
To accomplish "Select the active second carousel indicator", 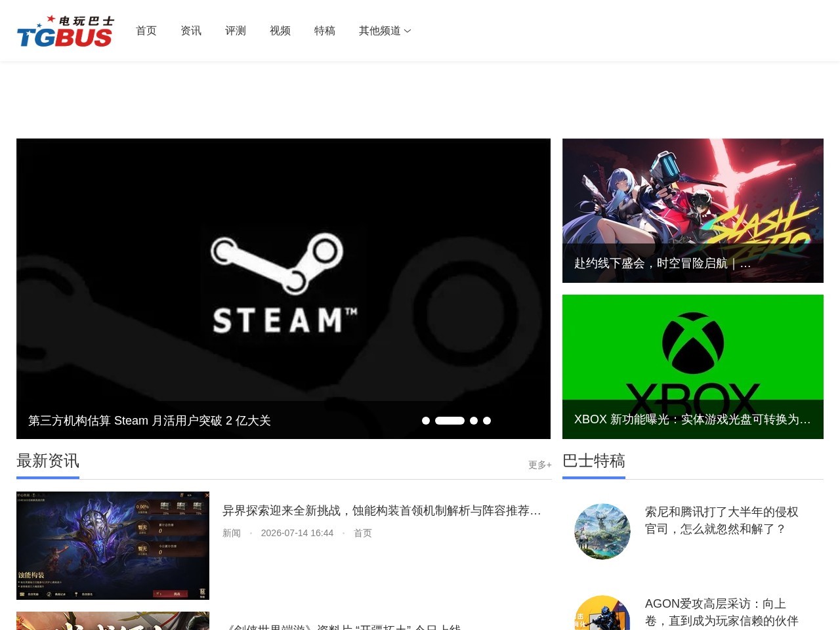I will click(450, 421).
